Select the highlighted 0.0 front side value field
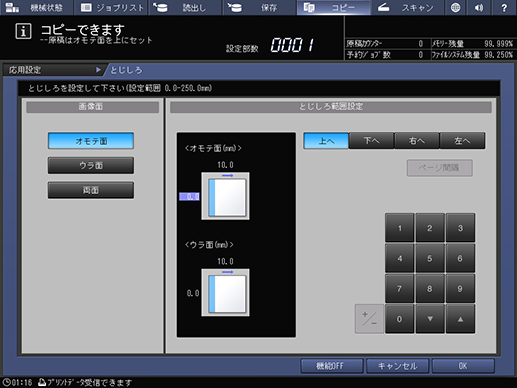The image size is (517, 388). [189, 197]
